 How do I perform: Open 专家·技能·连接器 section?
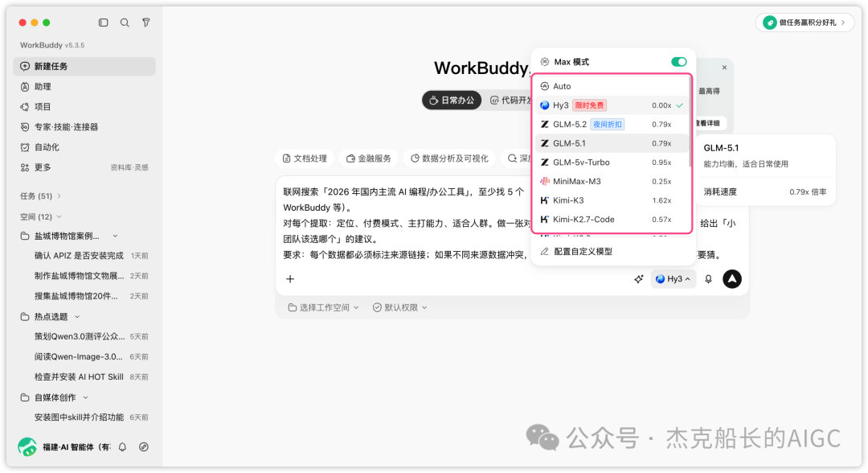84,127
